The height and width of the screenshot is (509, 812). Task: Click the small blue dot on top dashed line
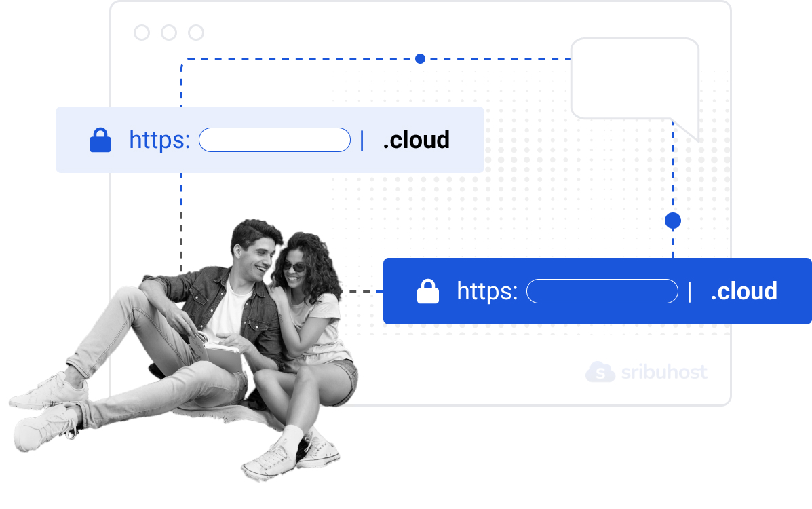421,58
